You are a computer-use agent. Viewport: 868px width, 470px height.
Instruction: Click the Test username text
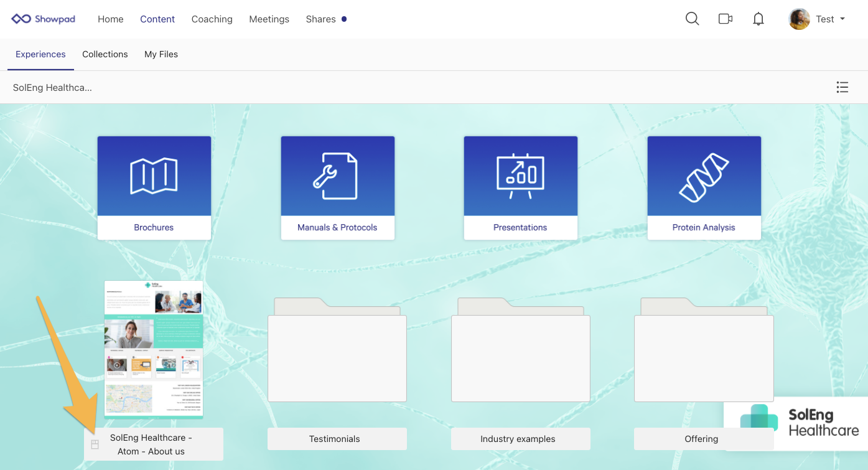tap(824, 19)
